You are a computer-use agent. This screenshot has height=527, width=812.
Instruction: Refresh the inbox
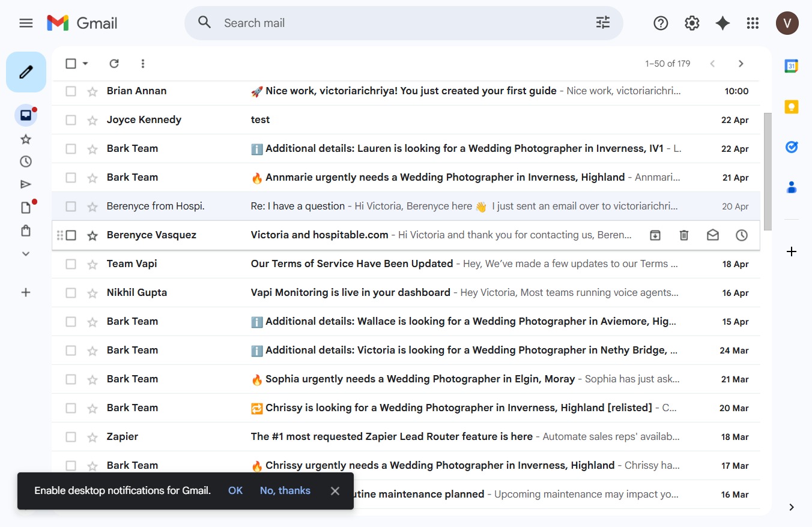(114, 64)
